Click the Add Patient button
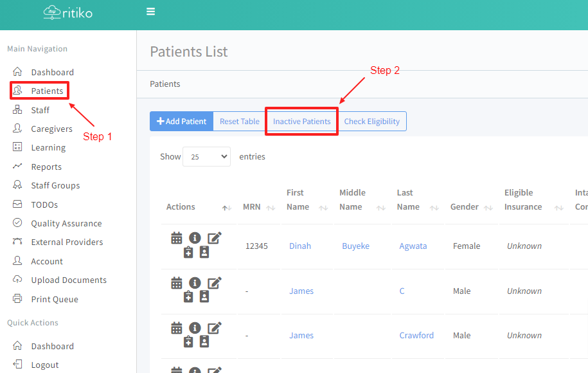The height and width of the screenshot is (373, 588). point(181,122)
